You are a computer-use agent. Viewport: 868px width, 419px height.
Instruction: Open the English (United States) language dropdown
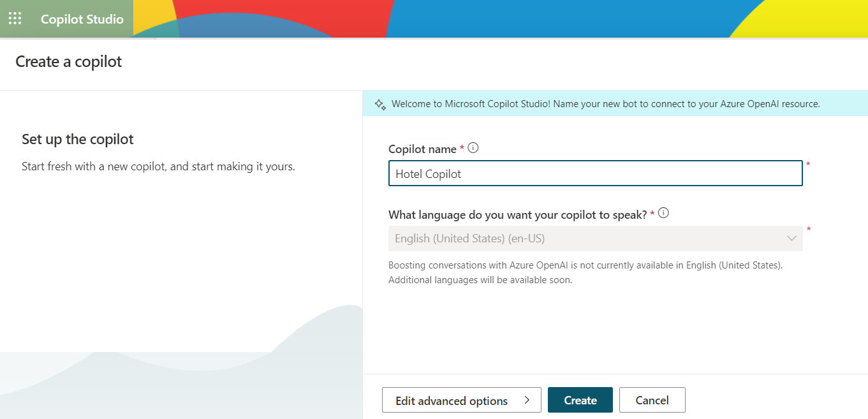pos(594,239)
